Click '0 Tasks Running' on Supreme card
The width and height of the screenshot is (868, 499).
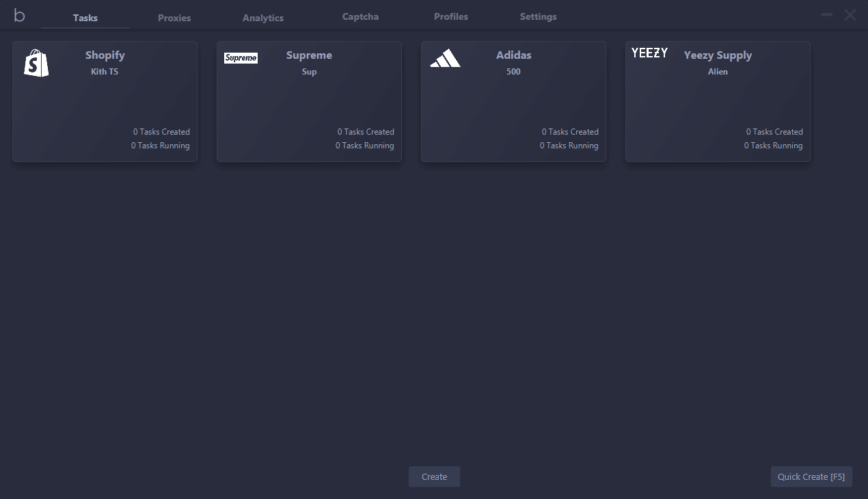[x=365, y=146]
